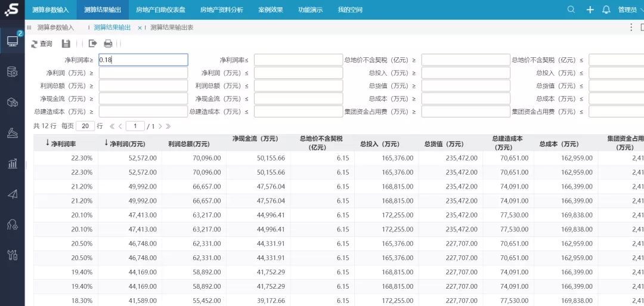Go to next page of results
The height and width of the screenshot is (306, 644).
(160, 126)
